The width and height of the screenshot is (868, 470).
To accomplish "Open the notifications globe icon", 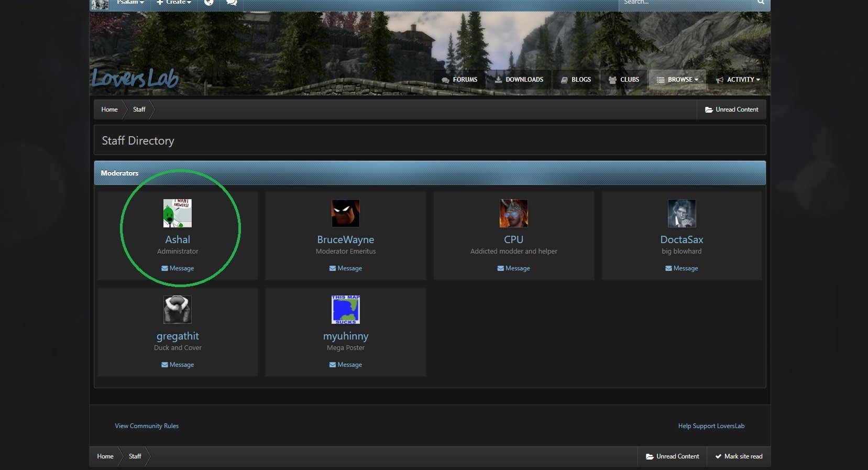I will pyautogui.click(x=208, y=3).
